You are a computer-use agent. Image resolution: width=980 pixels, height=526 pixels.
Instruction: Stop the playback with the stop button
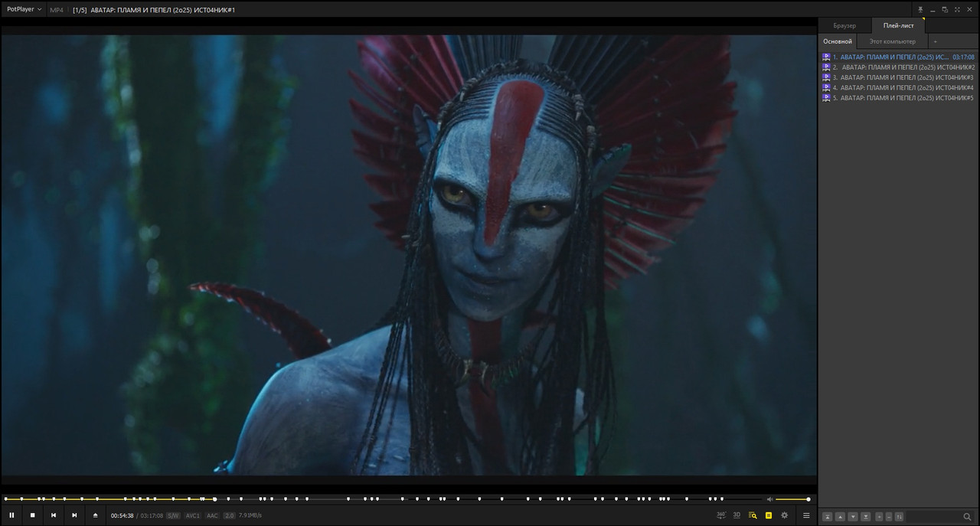click(x=32, y=515)
